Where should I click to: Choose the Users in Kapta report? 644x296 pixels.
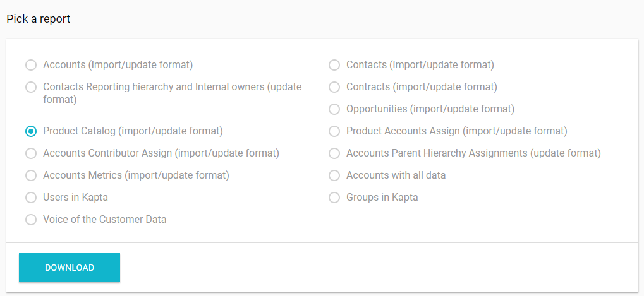[31, 198]
